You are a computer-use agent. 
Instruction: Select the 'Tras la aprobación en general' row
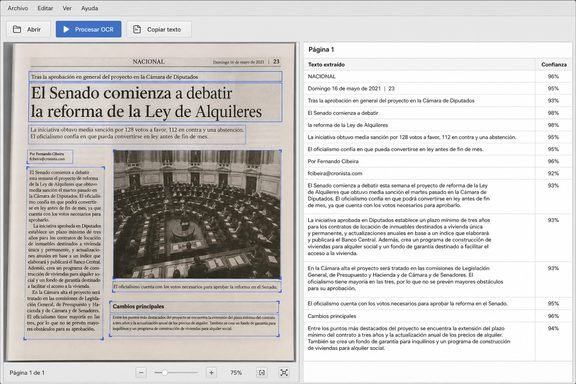tap(438, 101)
